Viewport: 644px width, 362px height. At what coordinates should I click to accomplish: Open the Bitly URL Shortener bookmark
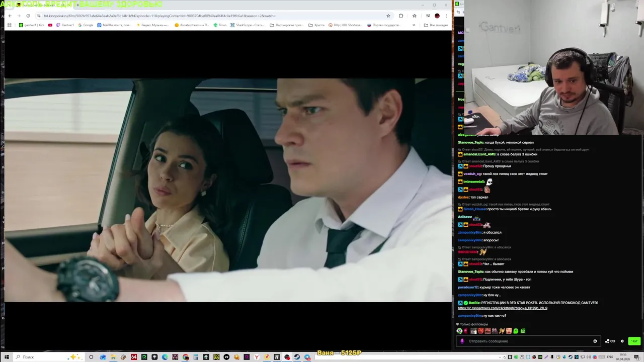(345, 25)
